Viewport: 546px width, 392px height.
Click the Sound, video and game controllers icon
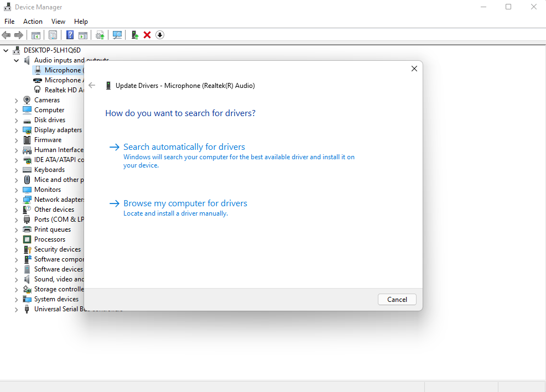[27, 279]
